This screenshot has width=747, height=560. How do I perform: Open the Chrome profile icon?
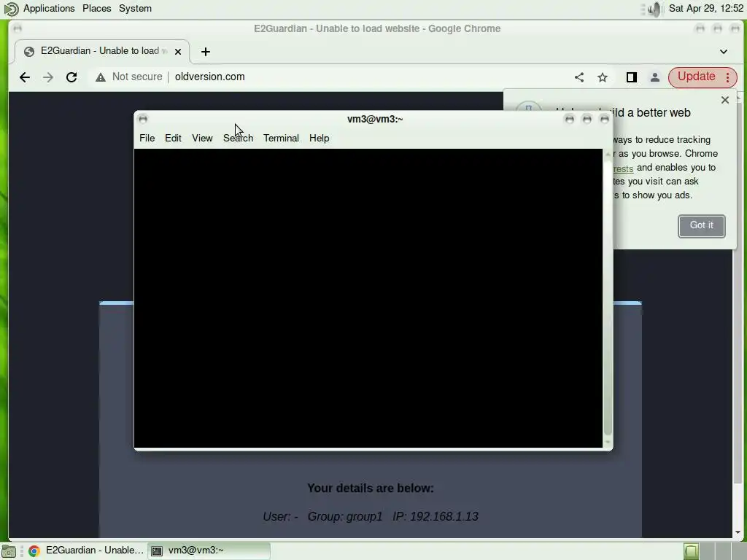tap(655, 77)
